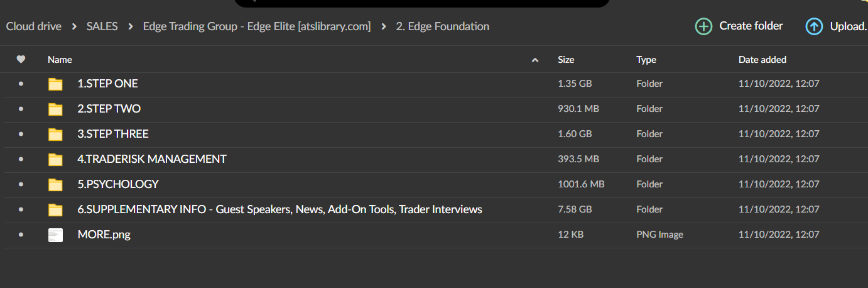Click the heart favorites column header icon
868x288 pixels.
(21, 60)
